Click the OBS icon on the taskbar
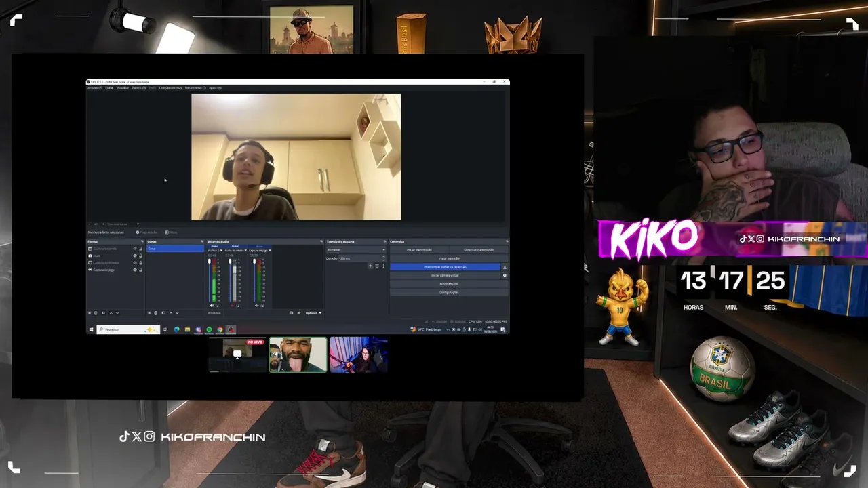 [x=231, y=329]
